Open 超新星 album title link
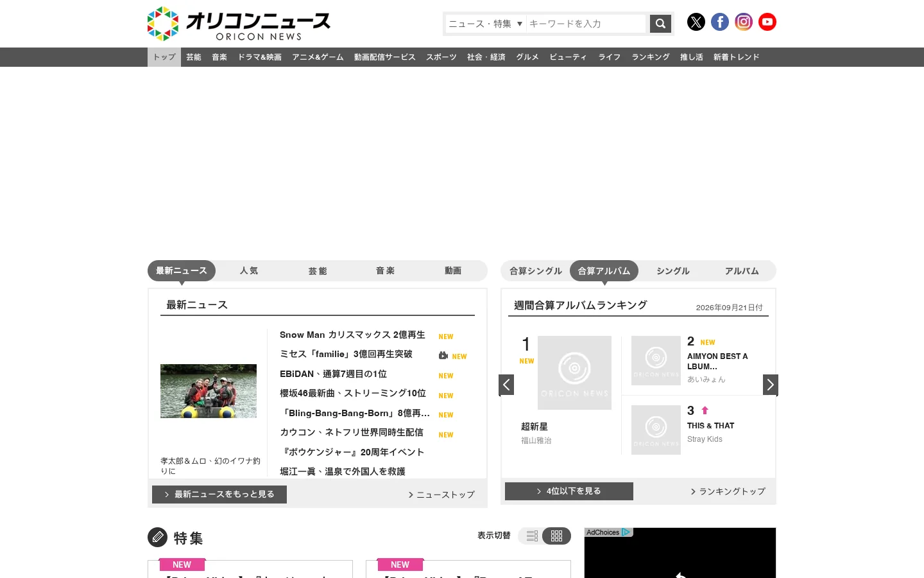The height and width of the screenshot is (578, 924). [535, 426]
